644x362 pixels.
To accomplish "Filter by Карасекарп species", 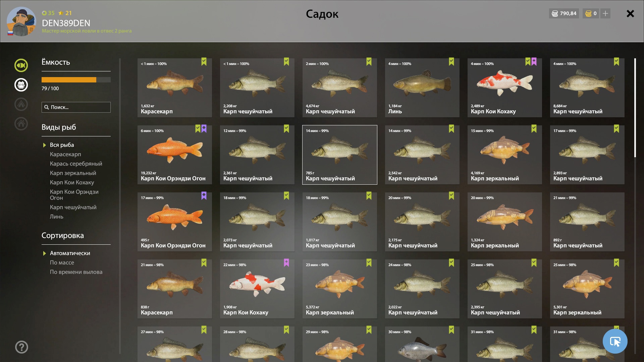I will point(65,154).
